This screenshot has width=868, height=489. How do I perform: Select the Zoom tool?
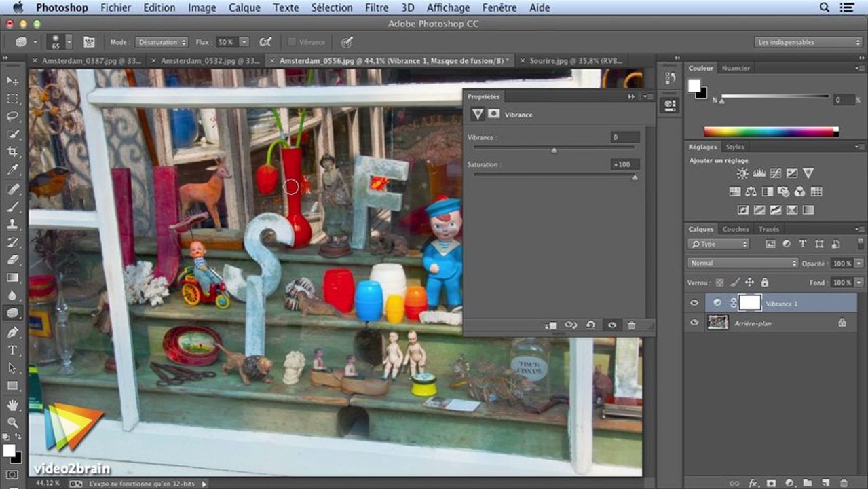[x=12, y=422]
